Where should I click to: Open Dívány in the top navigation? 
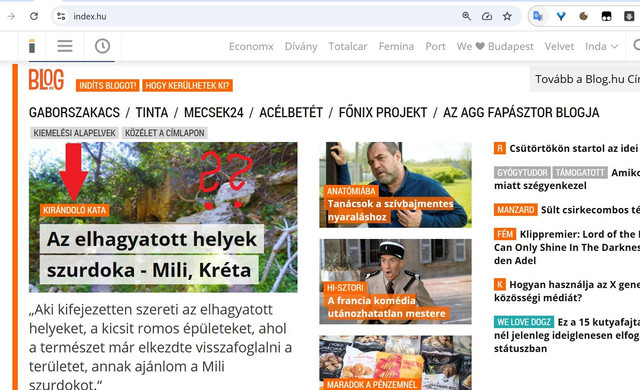pos(301,47)
